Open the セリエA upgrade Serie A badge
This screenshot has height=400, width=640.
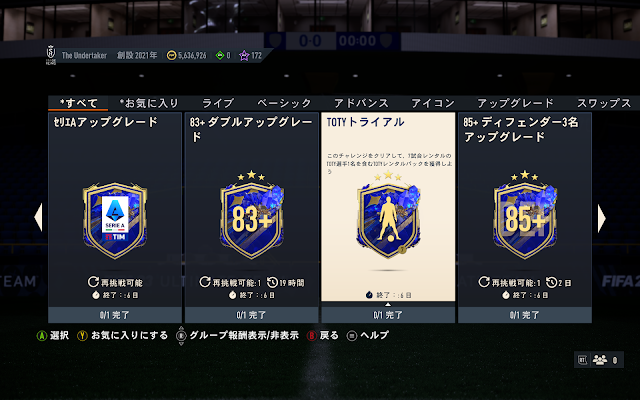(115, 220)
